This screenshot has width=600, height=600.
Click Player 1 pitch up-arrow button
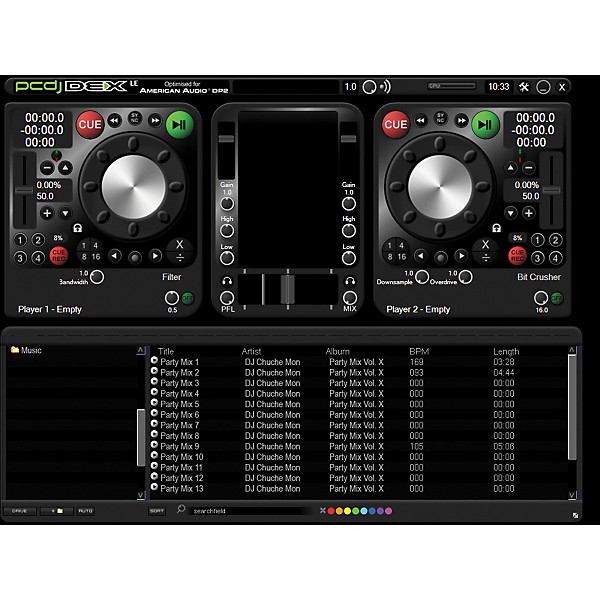(x=65, y=168)
